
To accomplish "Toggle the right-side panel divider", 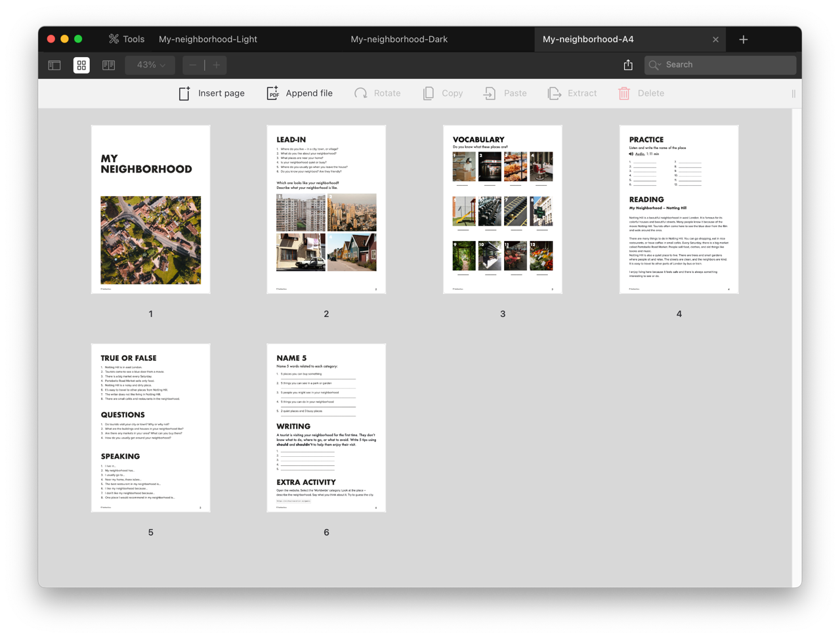I will pos(793,93).
